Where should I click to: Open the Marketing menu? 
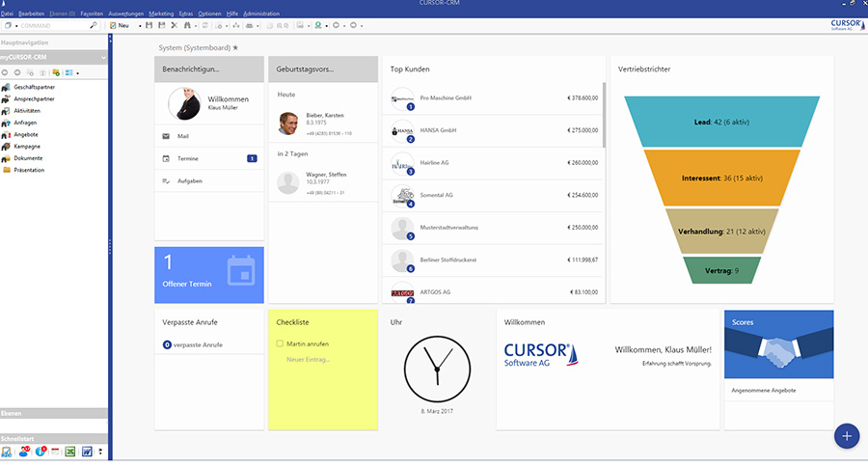[161, 14]
